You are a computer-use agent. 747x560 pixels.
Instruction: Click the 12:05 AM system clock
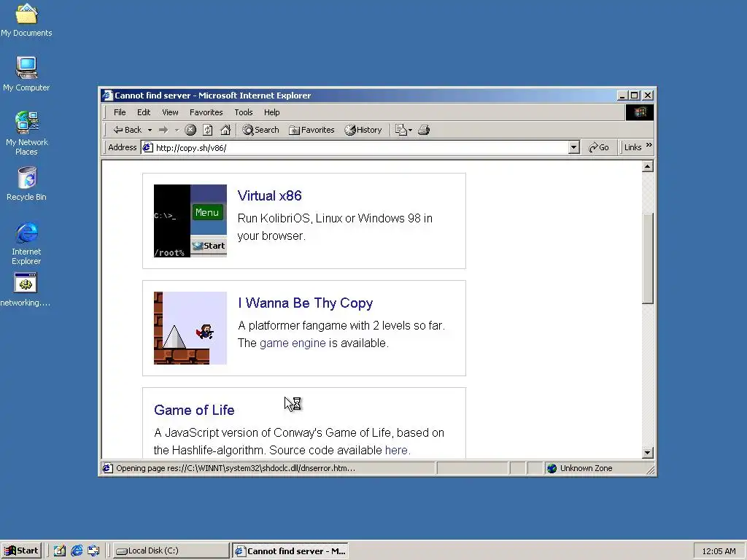(x=719, y=551)
